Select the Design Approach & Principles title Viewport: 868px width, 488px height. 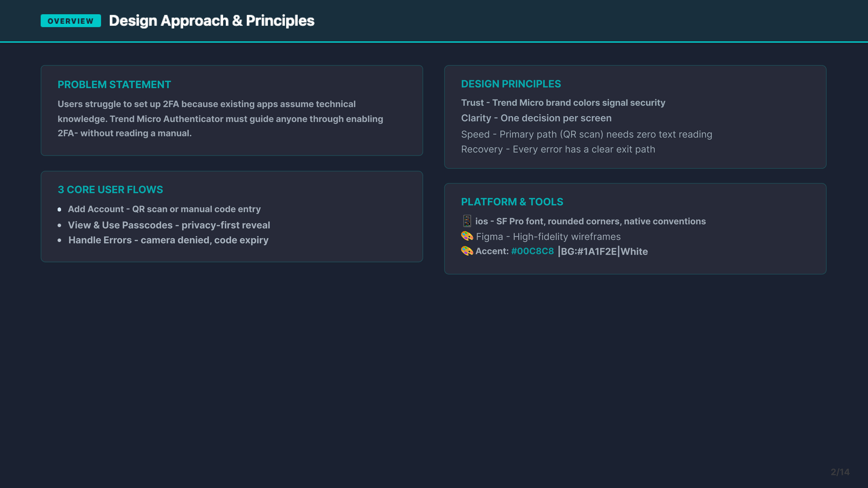pyautogui.click(x=212, y=21)
